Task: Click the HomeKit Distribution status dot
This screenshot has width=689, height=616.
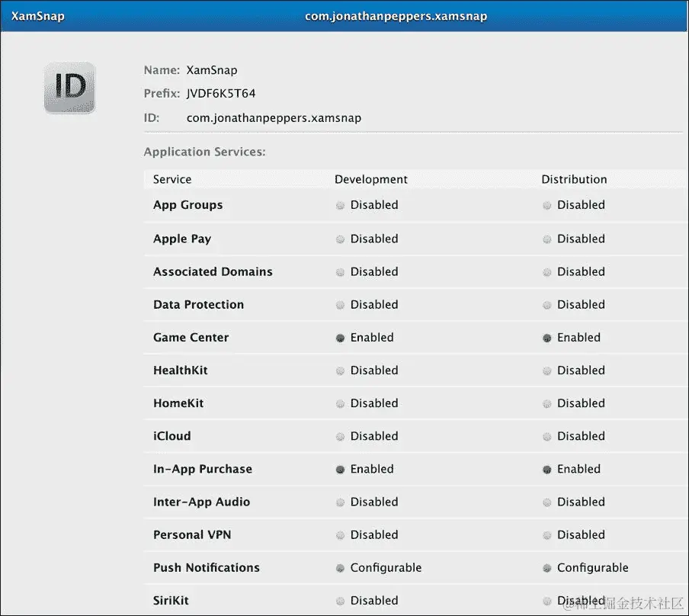Action: pyautogui.click(x=546, y=403)
